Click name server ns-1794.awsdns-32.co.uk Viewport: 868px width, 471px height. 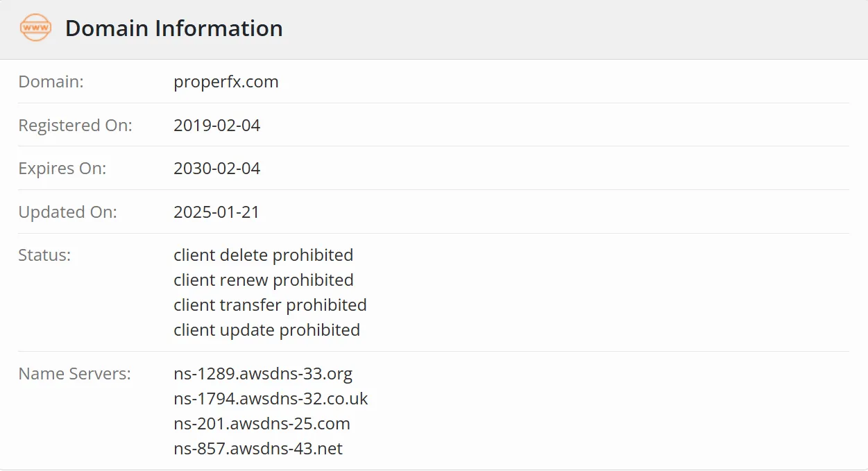(271, 399)
